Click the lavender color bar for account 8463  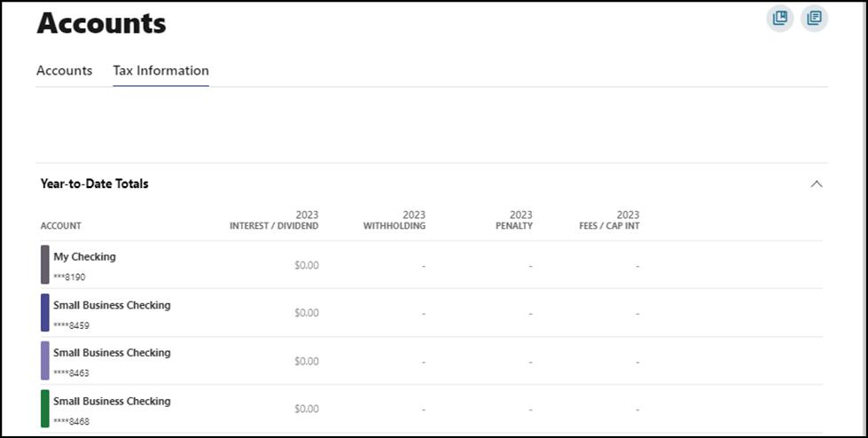[45, 361]
